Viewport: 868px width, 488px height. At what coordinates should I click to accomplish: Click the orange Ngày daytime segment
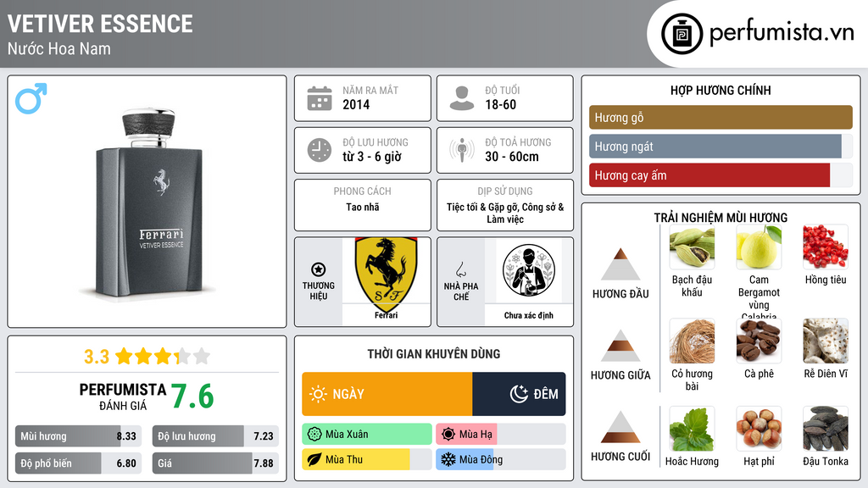point(387,394)
